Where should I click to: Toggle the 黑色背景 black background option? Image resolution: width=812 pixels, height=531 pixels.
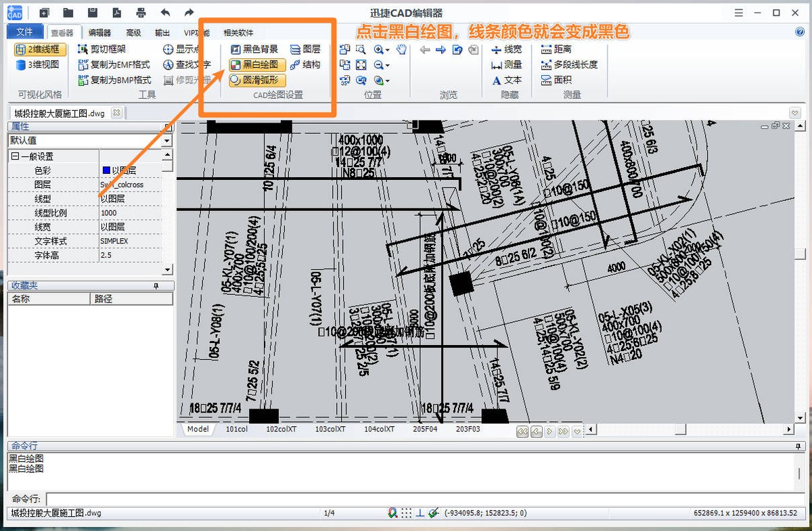(x=257, y=49)
